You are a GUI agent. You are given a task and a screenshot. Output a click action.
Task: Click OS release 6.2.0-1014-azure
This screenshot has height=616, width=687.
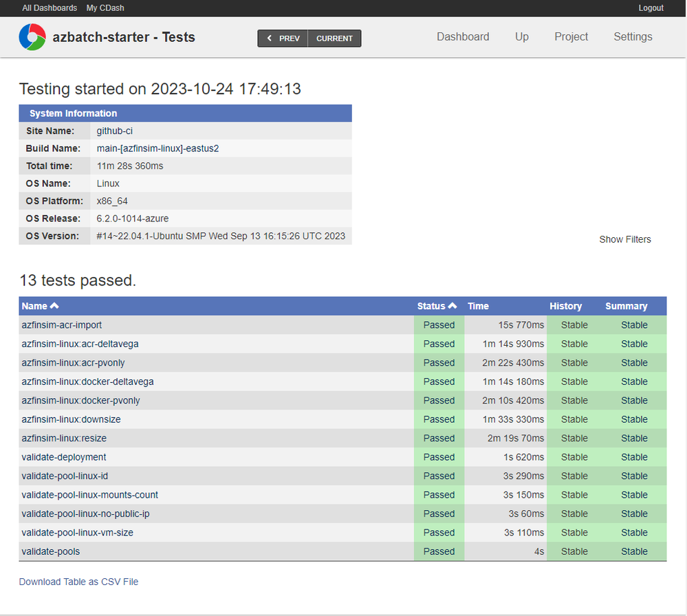pos(133,219)
